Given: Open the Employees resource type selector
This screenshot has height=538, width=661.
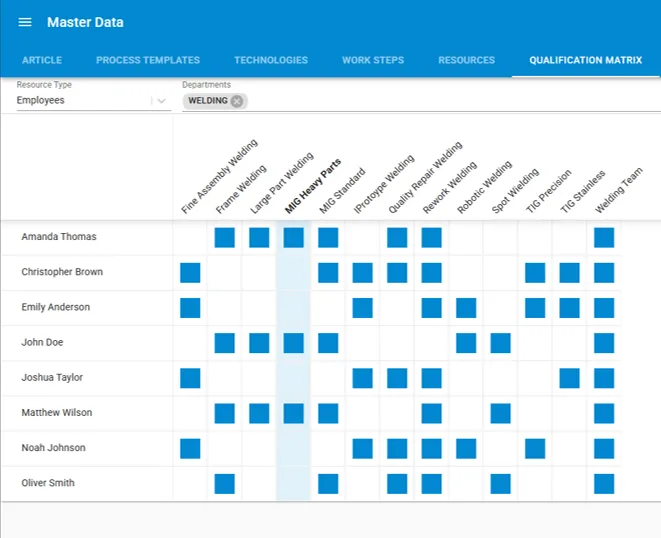Looking at the screenshot, I should 94,100.
